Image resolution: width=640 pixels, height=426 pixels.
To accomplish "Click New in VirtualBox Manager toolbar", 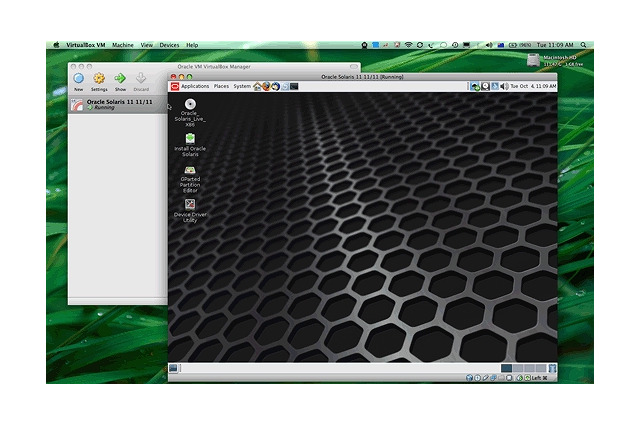I will point(78,82).
